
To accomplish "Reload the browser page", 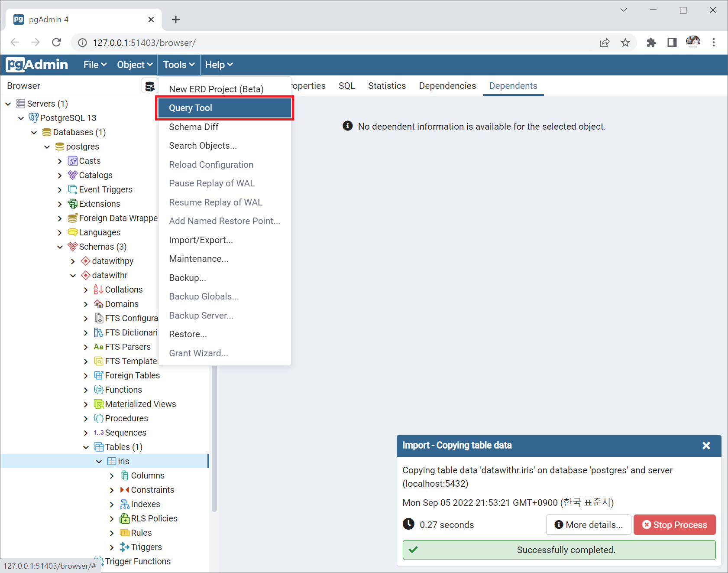I will [56, 42].
